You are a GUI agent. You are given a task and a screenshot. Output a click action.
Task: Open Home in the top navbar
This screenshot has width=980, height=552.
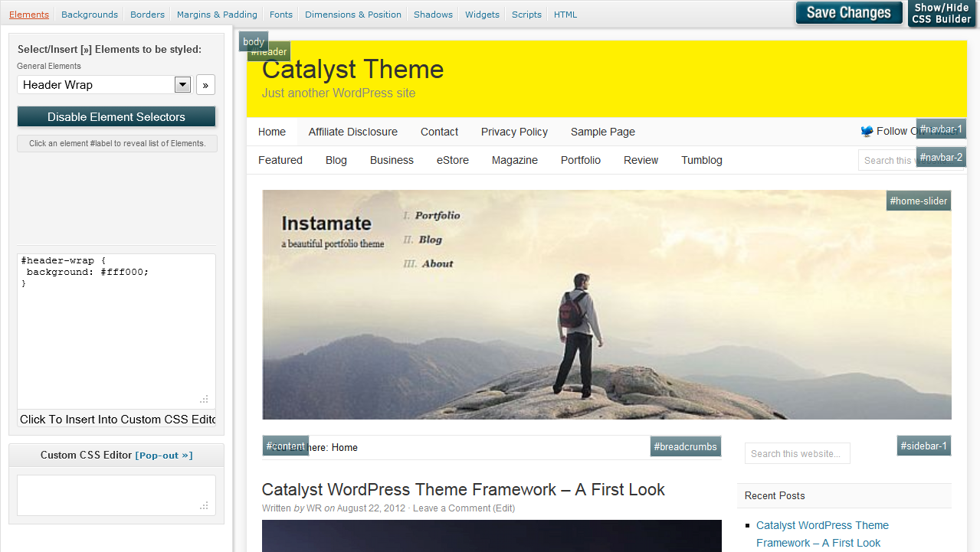(272, 132)
